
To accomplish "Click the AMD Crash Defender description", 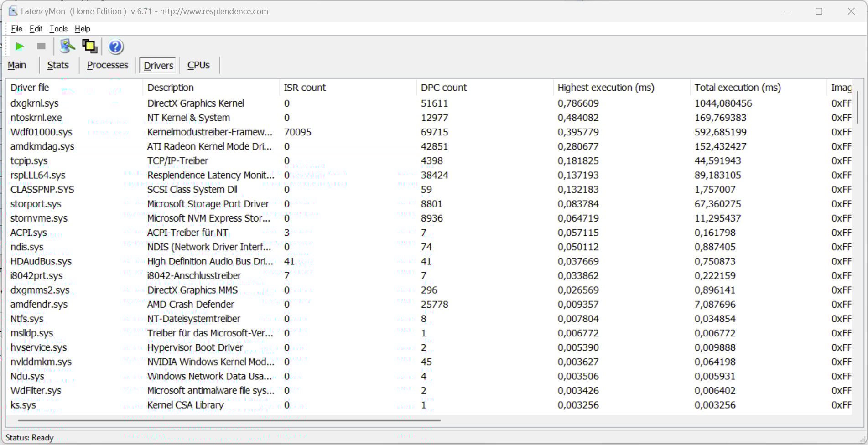I will 190,305.
